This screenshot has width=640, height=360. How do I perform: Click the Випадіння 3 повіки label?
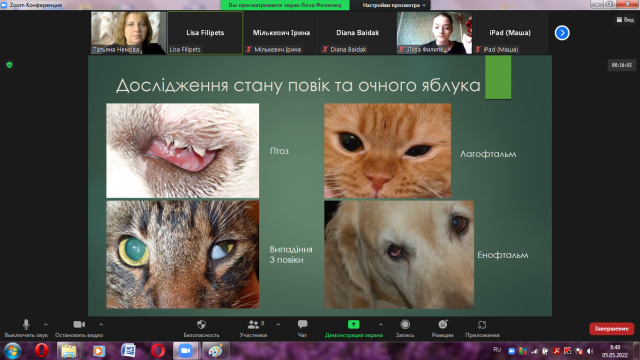pos(291,254)
